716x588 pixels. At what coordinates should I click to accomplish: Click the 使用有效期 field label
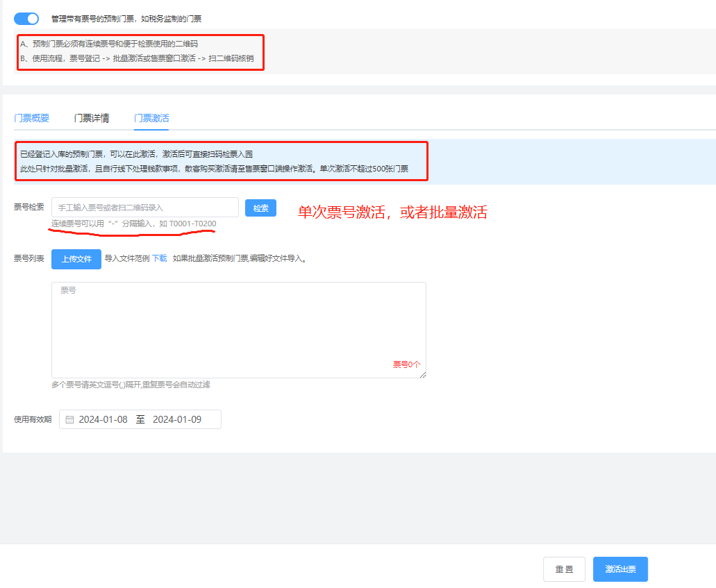[x=33, y=419]
